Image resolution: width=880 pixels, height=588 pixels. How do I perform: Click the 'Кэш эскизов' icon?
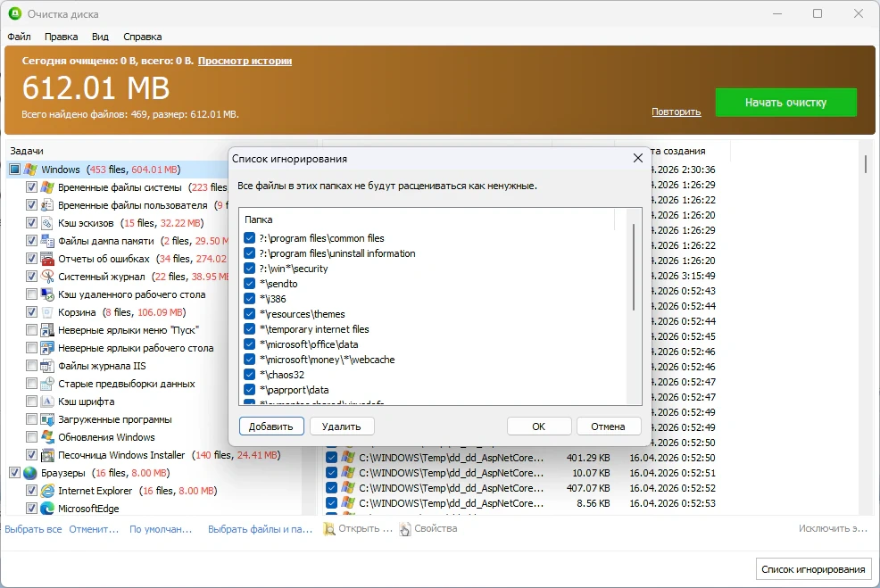pos(47,223)
